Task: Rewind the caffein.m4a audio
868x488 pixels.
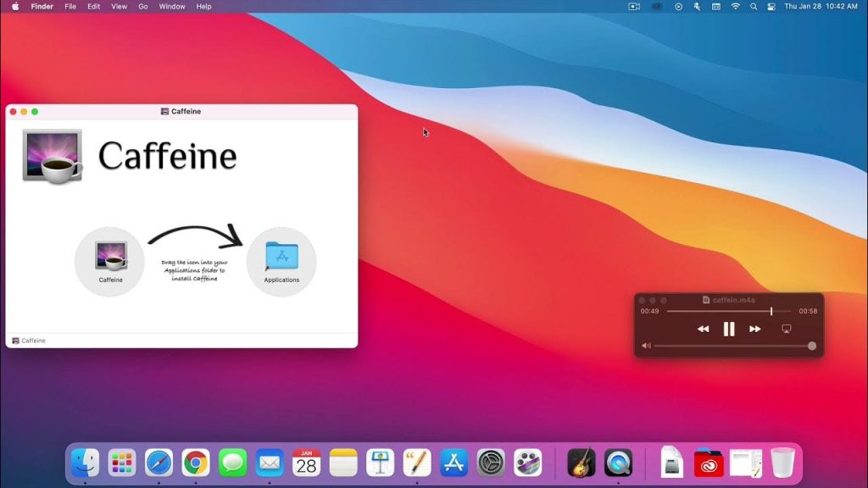Action: tap(704, 330)
